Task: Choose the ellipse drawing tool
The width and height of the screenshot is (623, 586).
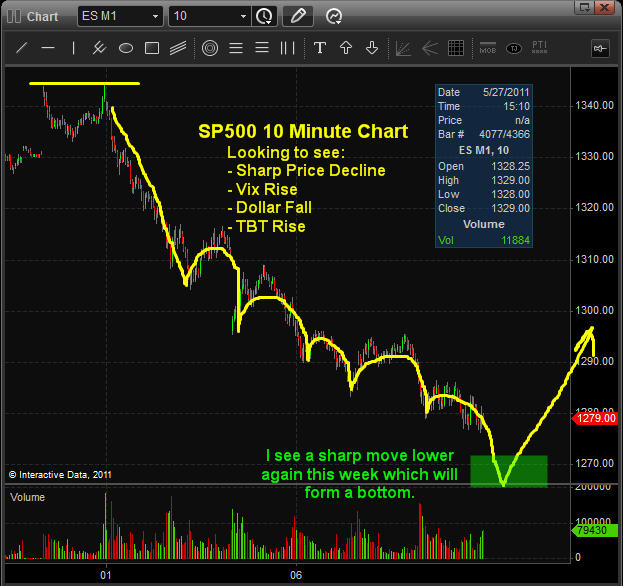Action: [x=126, y=47]
